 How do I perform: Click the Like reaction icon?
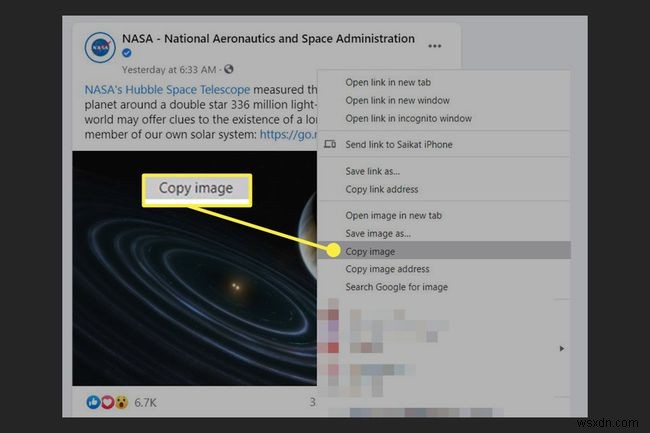click(x=94, y=403)
